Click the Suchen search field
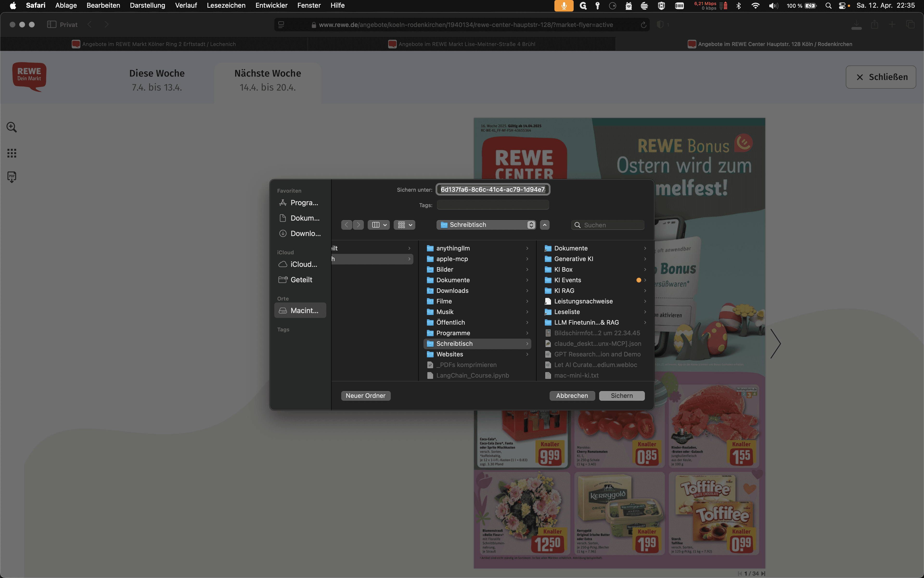 point(608,225)
